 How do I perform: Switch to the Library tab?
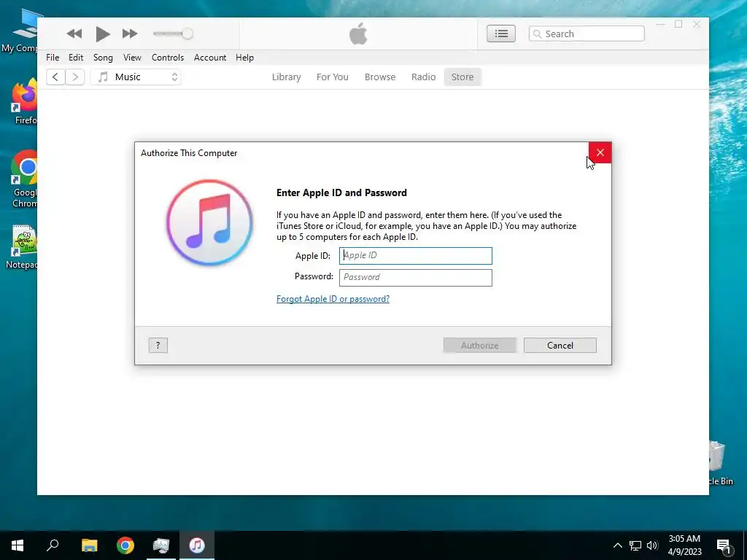pos(286,77)
